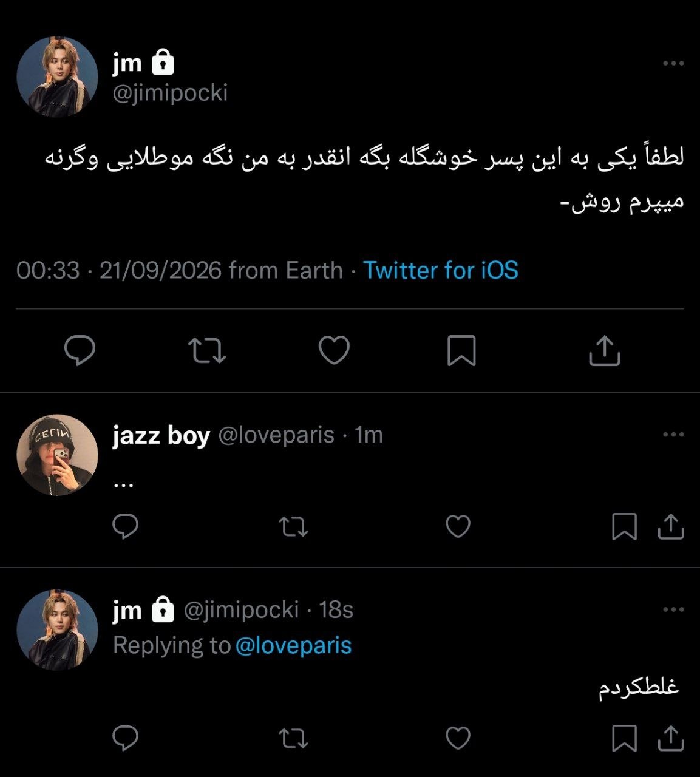
Task: Open @loveparis mention in Replying to
Action: point(293,645)
